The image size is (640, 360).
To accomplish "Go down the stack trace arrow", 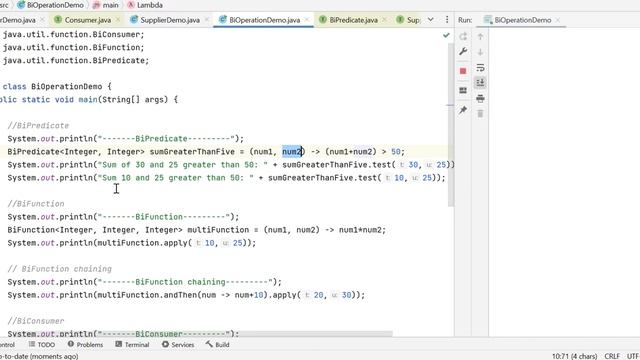I will click(480, 52).
